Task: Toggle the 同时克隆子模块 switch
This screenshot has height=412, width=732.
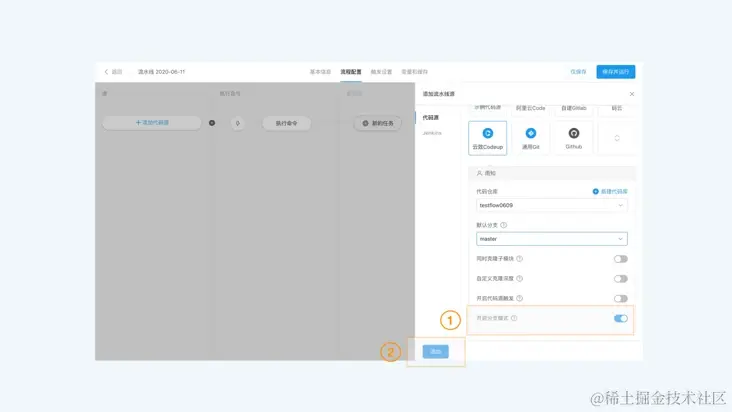Action: [620, 259]
